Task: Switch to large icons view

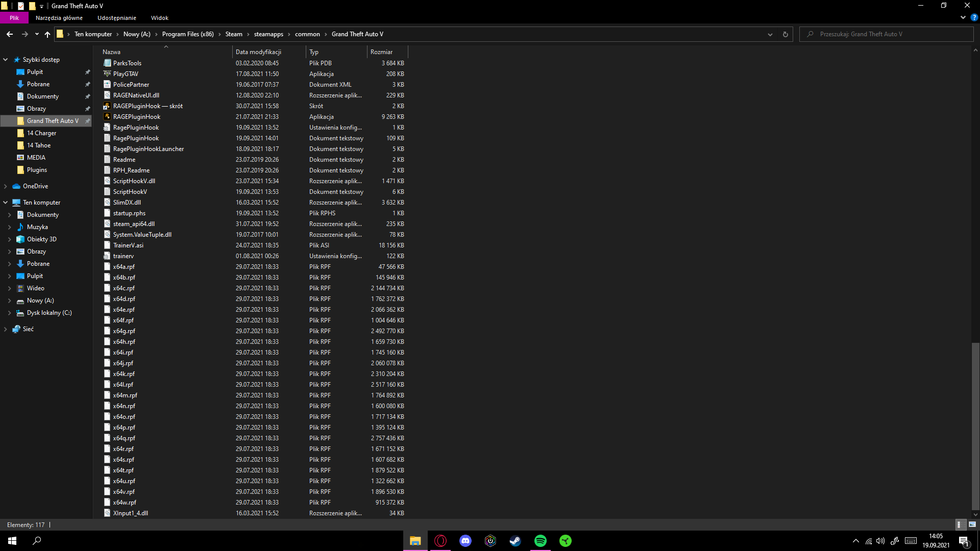Action: (972, 524)
